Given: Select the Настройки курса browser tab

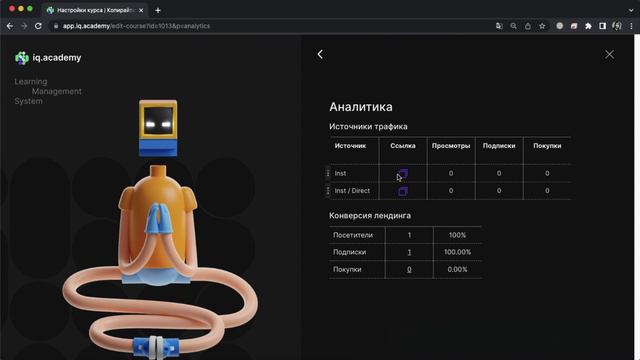Looking at the screenshot, I should pos(95,10).
